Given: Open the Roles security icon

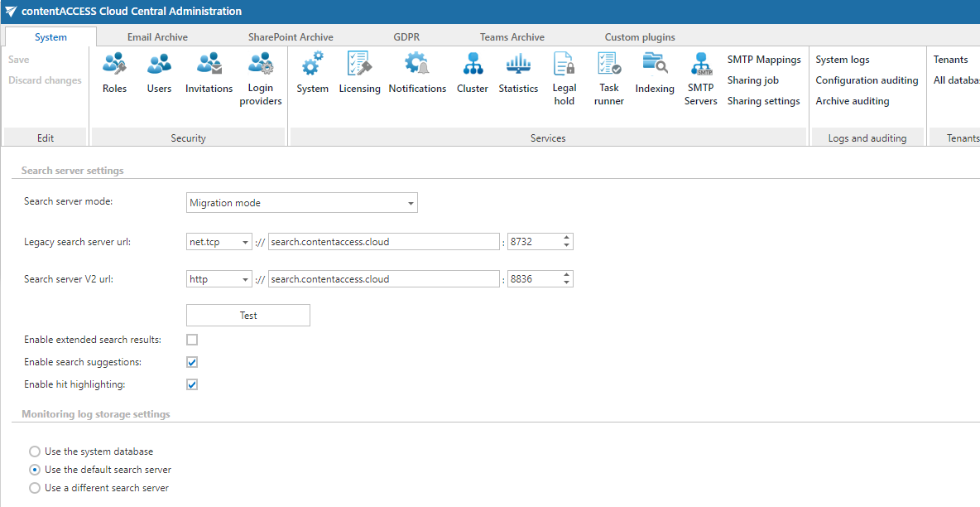Looking at the screenshot, I should tap(114, 73).
